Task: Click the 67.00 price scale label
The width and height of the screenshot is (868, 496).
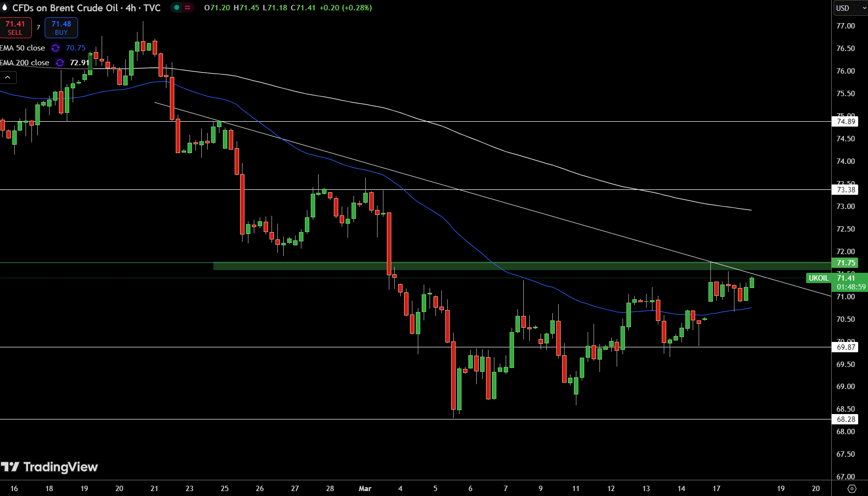Action: 845,477
